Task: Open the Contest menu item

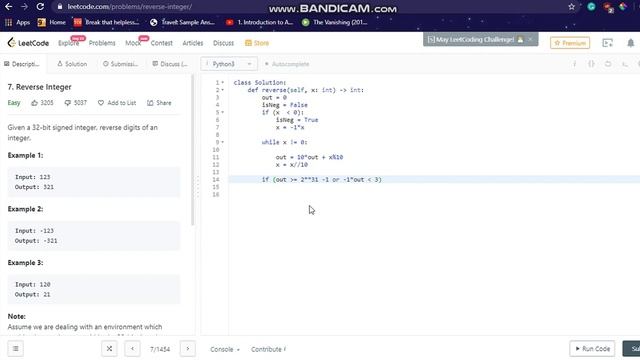Action: (162, 43)
